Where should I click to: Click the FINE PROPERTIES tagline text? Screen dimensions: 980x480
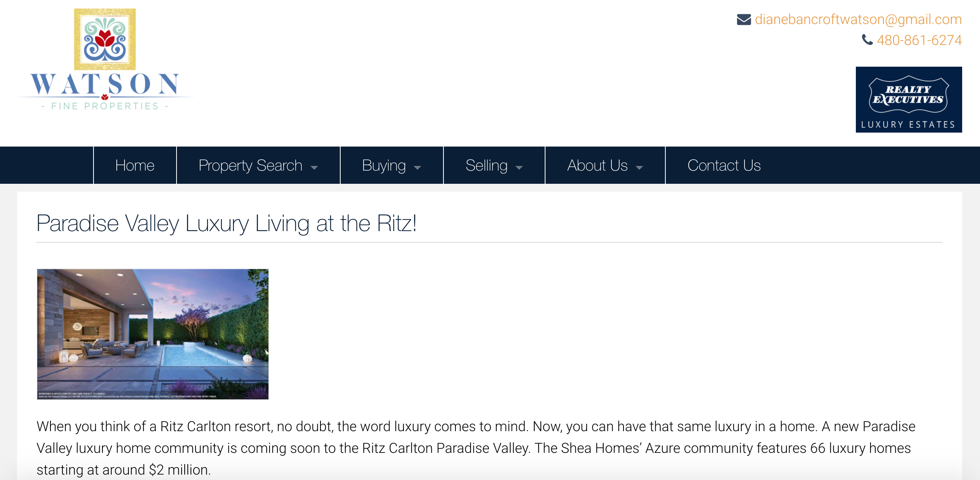(x=105, y=106)
